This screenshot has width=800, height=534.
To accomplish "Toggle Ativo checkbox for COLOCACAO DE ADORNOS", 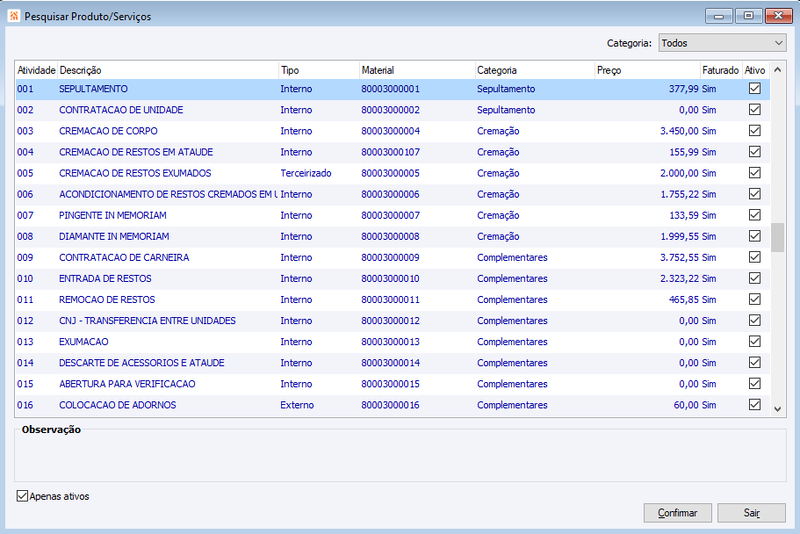I will (x=755, y=405).
